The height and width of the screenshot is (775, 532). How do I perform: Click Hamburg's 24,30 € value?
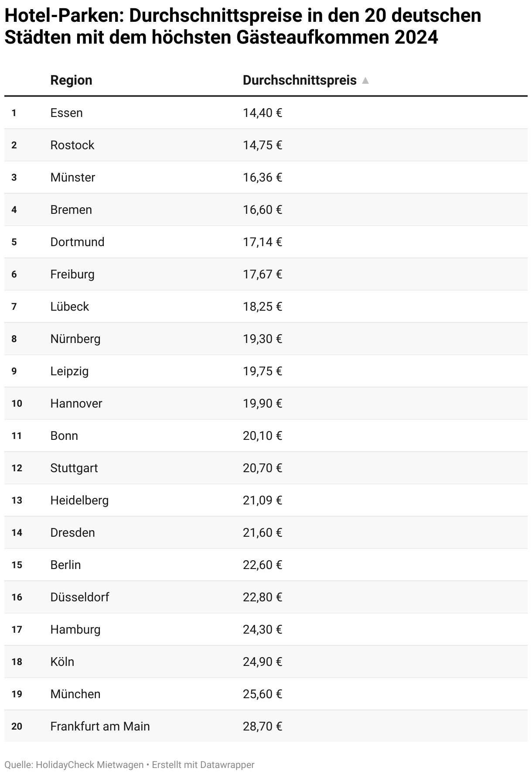[x=263, y=630]
